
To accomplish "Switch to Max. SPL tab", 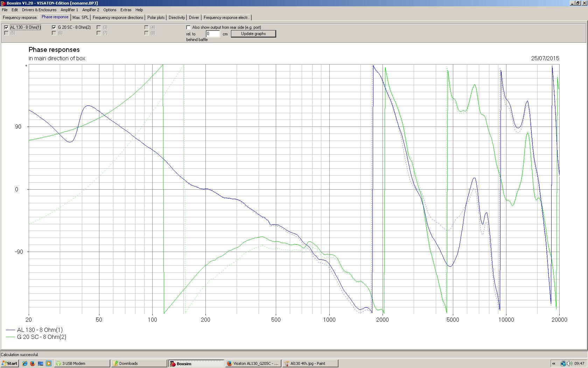I will point(80,18).
